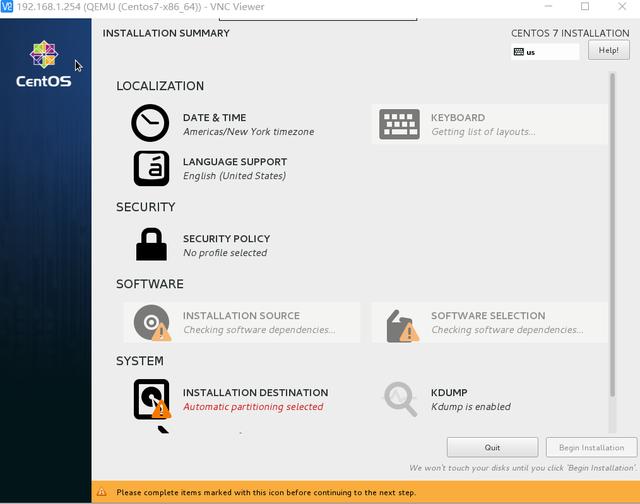This screenshot has width=640, height=504.
Task: Click the INSTALLATION SUMMARY heading
Action: pos(166,33)
